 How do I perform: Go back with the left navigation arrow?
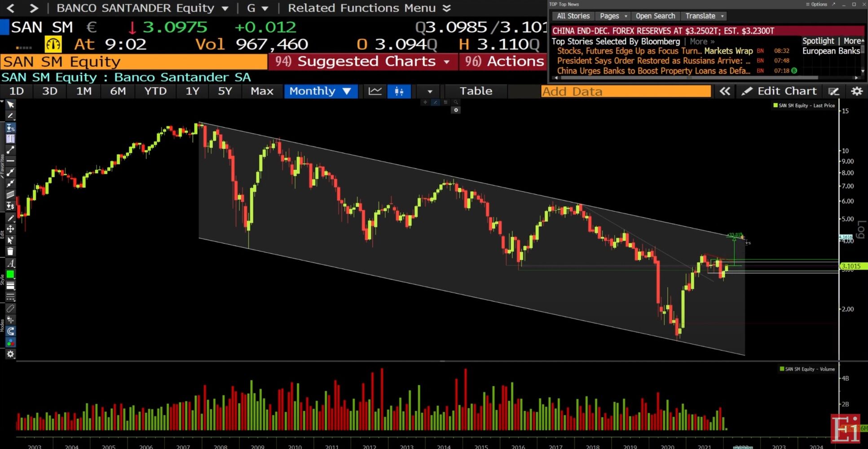click(11, 8)
